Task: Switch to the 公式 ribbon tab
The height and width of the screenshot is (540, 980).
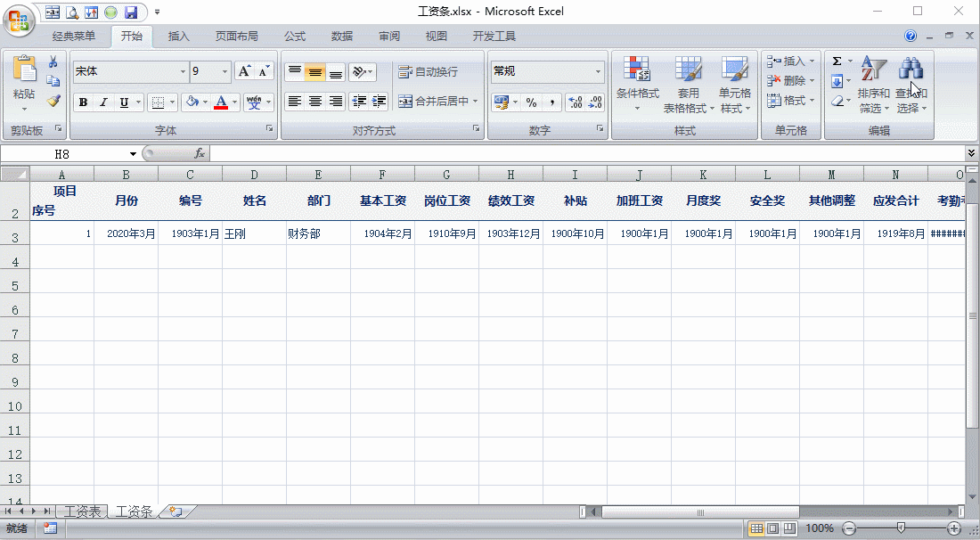Action: coord(295,37)
